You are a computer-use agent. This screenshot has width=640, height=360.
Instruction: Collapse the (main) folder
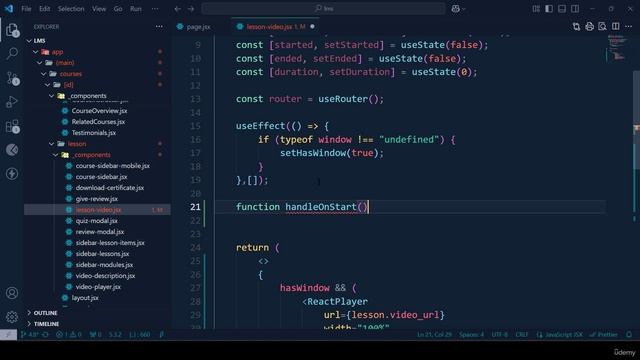coord(64,63)
